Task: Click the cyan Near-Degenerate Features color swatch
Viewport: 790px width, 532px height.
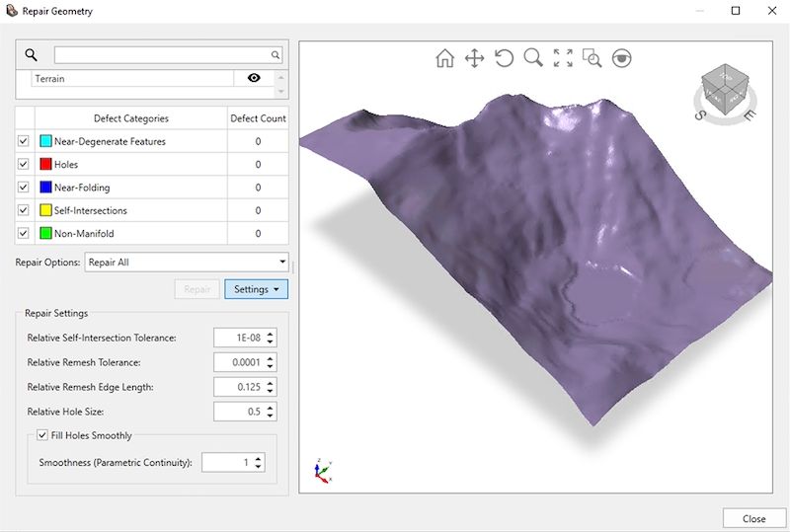Action: pyautogui.click(x=45, y=141)
